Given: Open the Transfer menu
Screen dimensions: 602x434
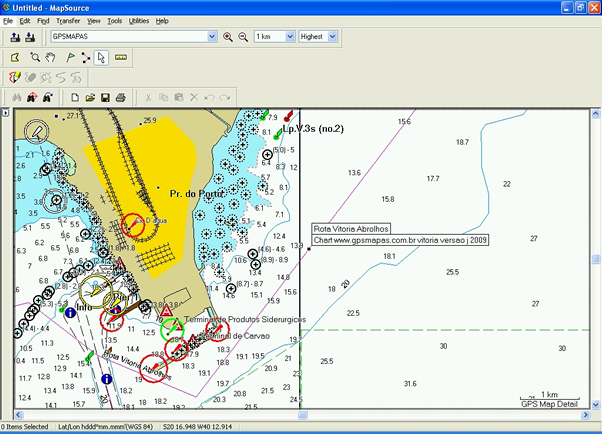Looking at the screenshot, I should [x=68, y=20].
